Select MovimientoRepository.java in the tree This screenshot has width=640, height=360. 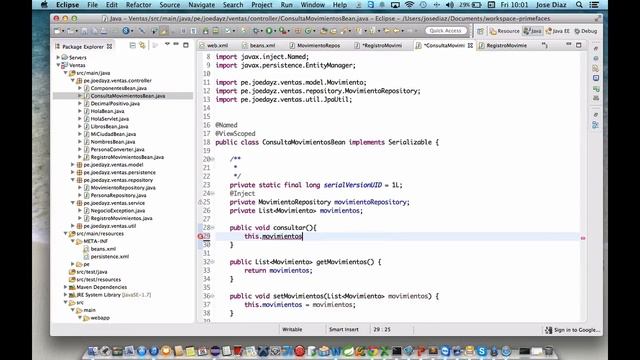click(123, 188)
